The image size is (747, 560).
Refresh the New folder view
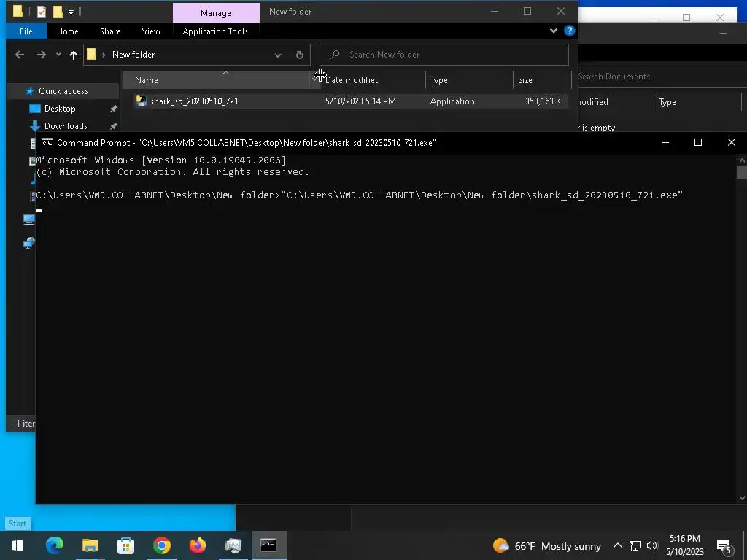click(300, 55)
